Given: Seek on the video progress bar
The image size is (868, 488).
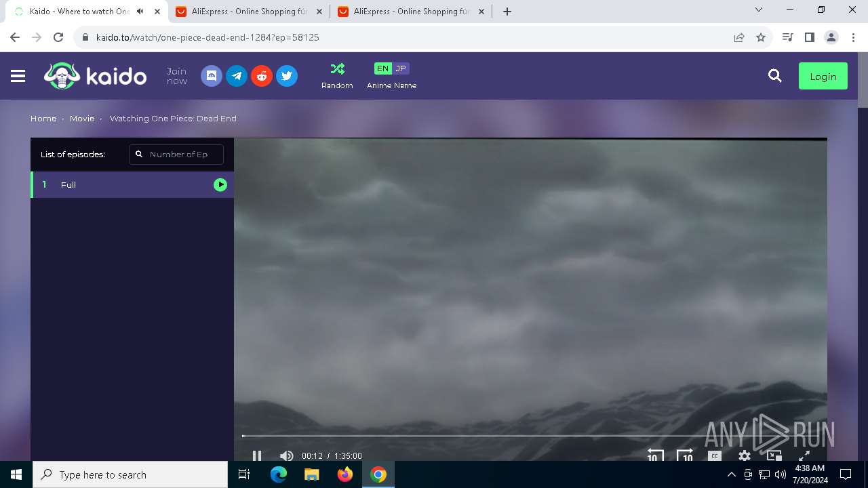Looking at the screenshot, I should (x=530, y=436).
